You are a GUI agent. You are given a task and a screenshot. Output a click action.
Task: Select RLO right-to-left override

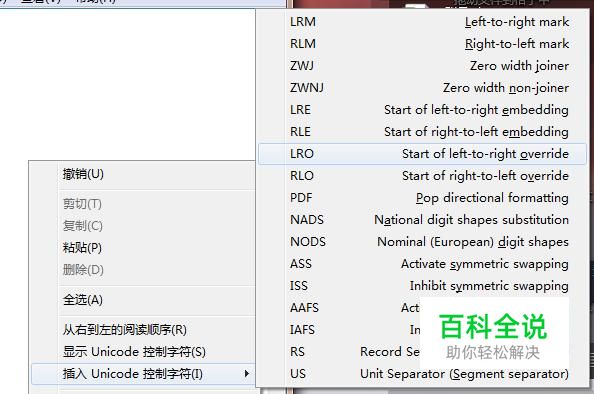pyautogui.click(x=422, y=176)
